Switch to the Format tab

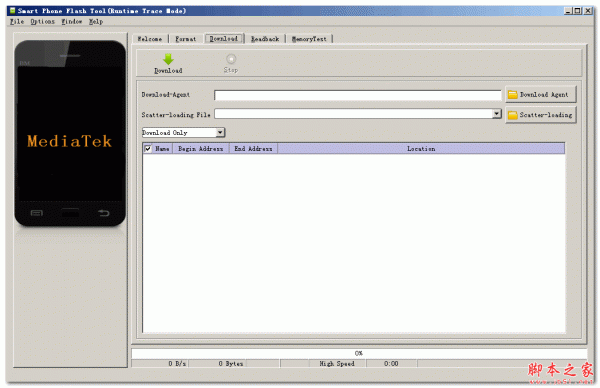click(x=186, y=39)
